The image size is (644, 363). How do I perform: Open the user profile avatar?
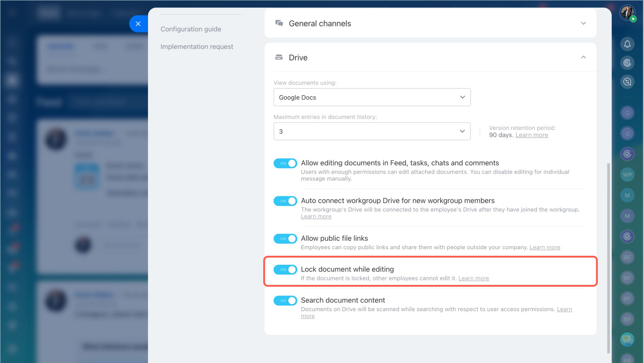pyautogui.click(x=627, y=13)
